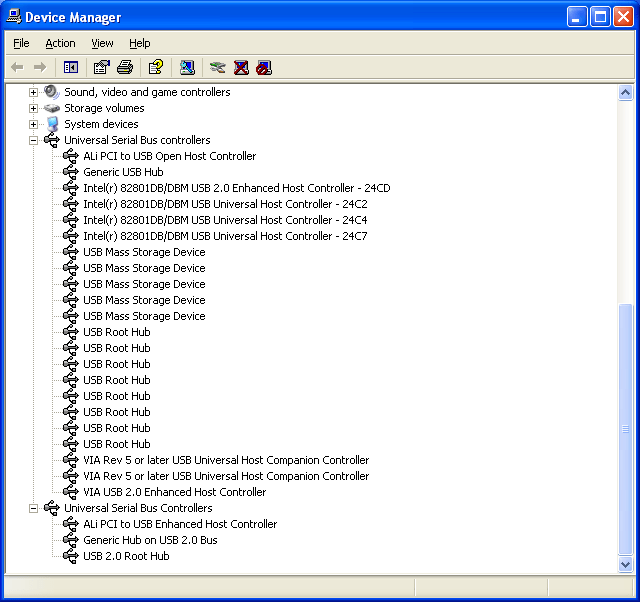Click the Uninstall red X toolbar icon
This screenshot has height=602, width=640.
(241, 67)
